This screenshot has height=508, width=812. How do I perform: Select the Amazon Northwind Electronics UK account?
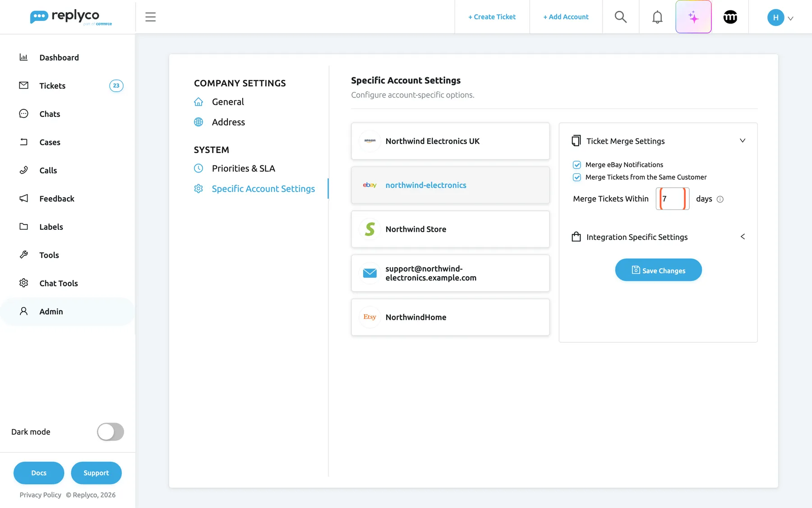click(450, 141)
